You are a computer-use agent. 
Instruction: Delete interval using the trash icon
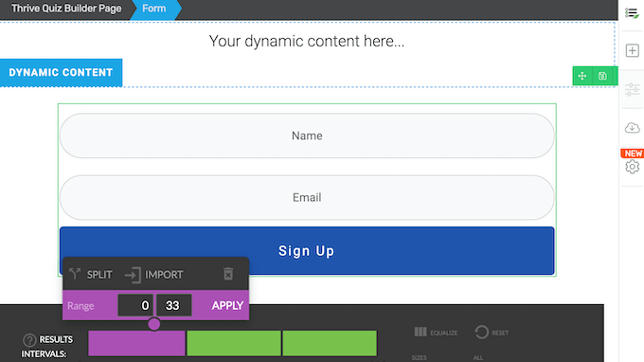[x=228, y=274]
